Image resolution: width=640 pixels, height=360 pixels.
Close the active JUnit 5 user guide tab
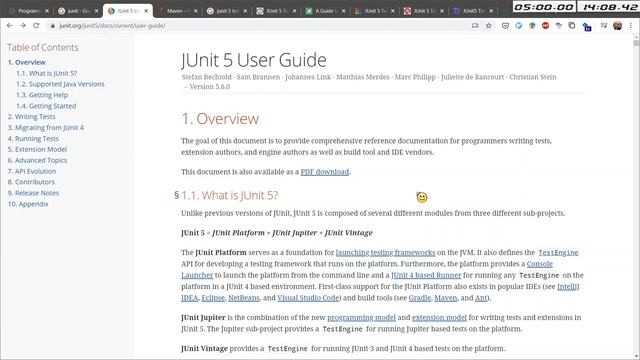click(146, 11)
